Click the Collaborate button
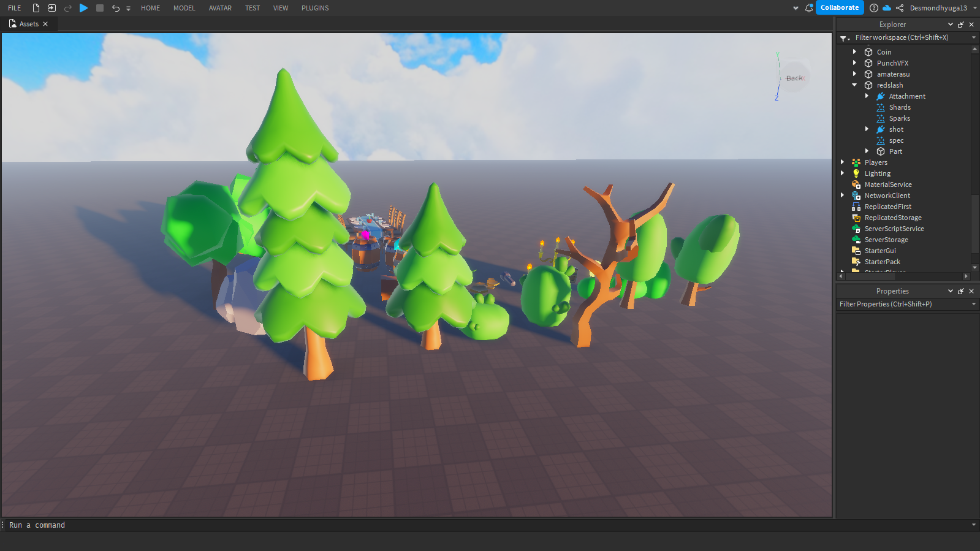 tap(840, 7)
